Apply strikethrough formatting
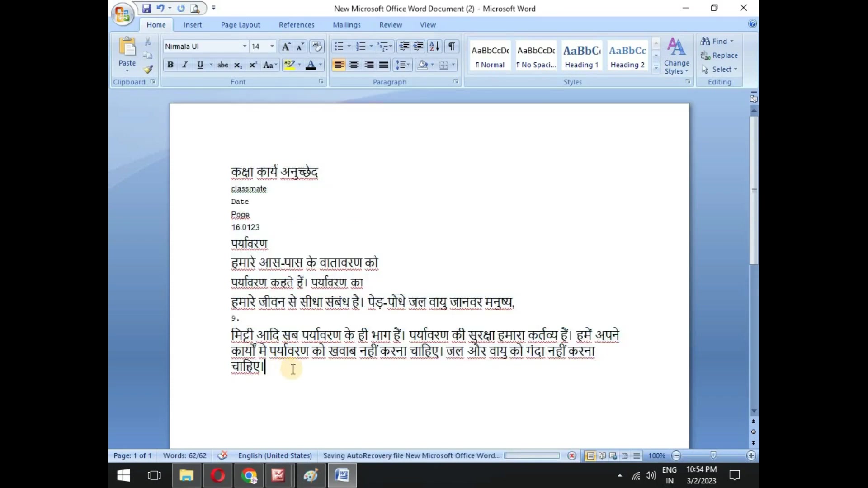This screenshot has width=868, height=488. pyautogui.click(x=222, y=65)
